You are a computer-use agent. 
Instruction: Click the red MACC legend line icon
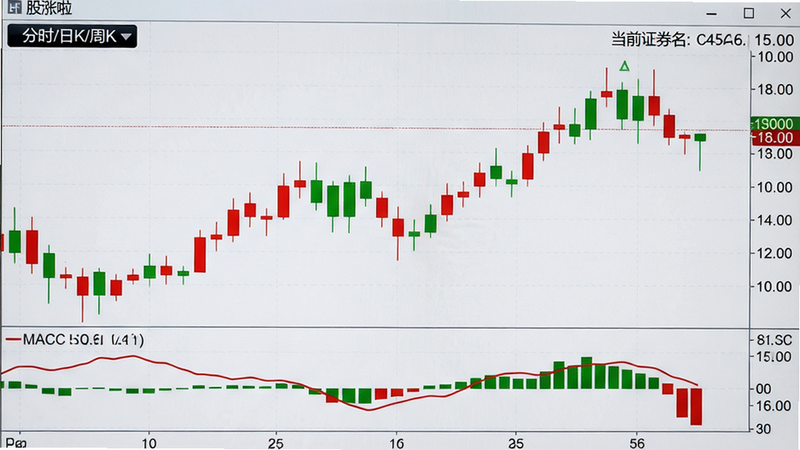13,340
